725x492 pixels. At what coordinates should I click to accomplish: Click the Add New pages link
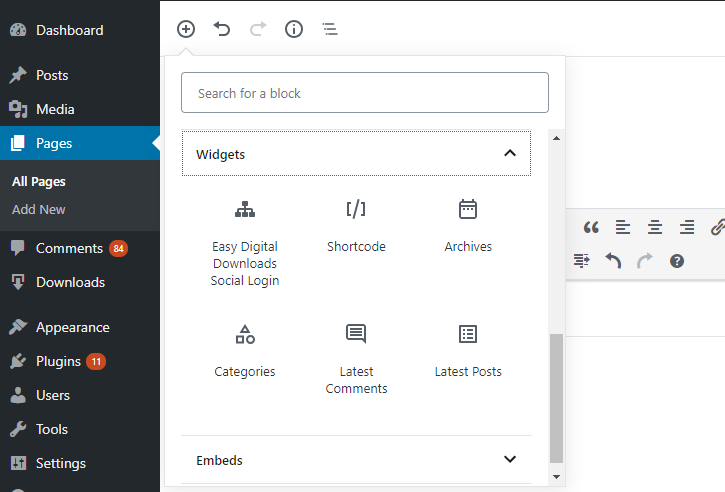(39, 209)
